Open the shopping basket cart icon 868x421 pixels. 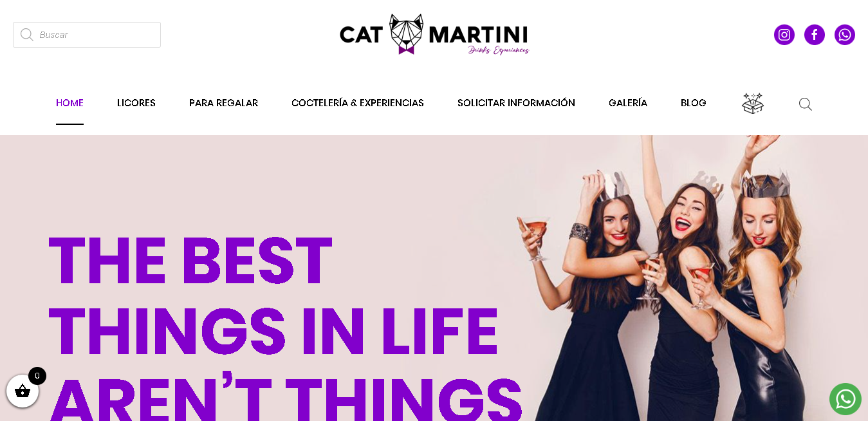(x=23, y=391)
